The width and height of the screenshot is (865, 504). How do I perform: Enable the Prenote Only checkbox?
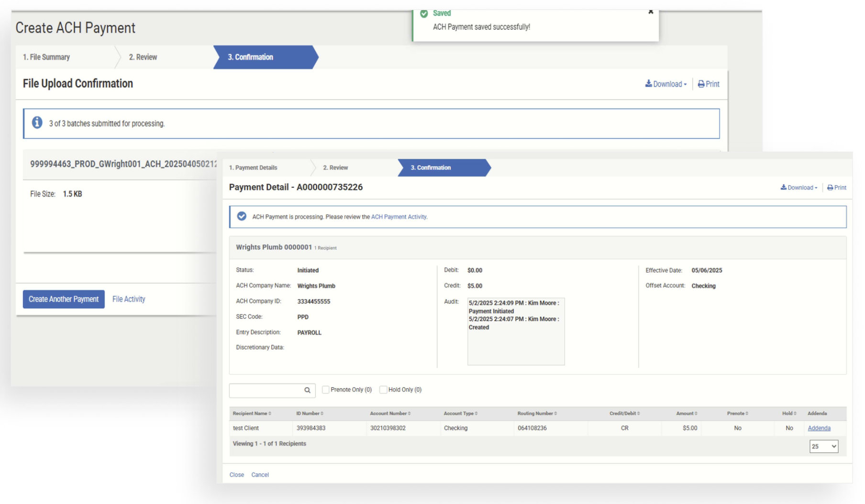pos(326,390)
